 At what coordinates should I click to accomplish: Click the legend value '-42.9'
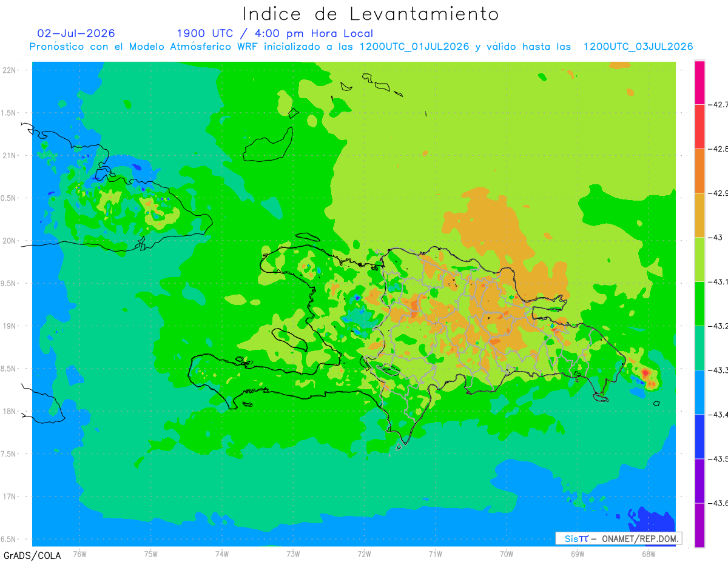pos(719,193)
